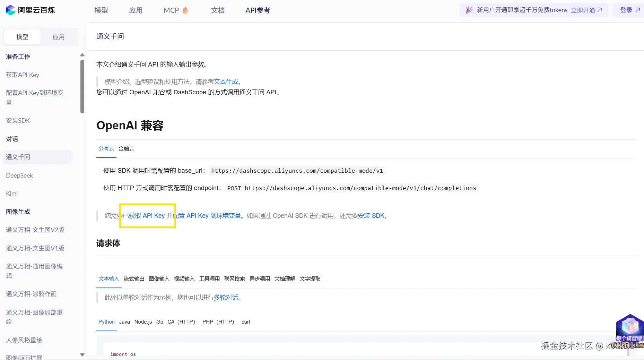Click the flame icon beside MCP
This screenshot has height=360, width=644.
click(185, 10)
